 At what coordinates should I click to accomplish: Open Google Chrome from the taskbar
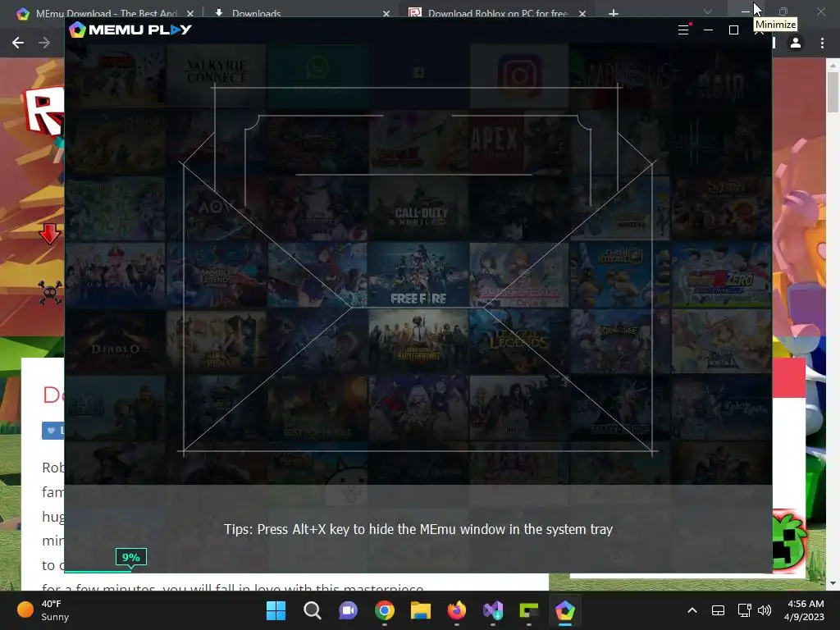click(x=384, y=610)
